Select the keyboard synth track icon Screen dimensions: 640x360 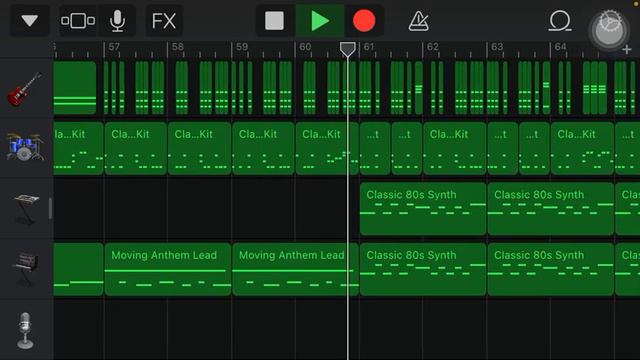pyautogui.click(x=25, y=209)
